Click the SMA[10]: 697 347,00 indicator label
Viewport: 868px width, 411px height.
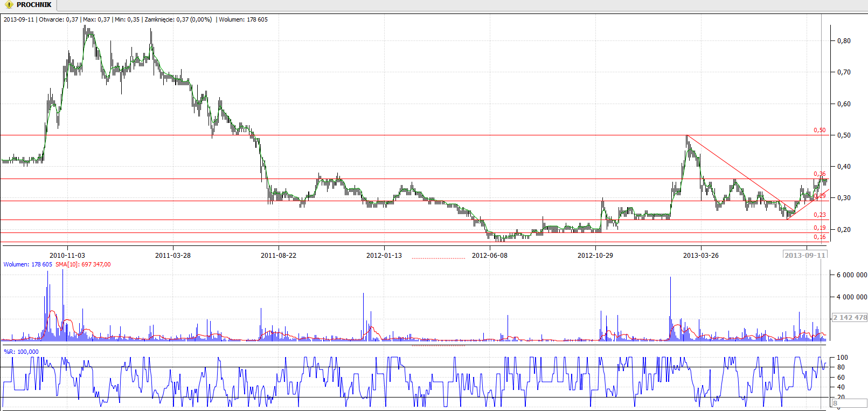pyautogui.click(x=83, y=264)
